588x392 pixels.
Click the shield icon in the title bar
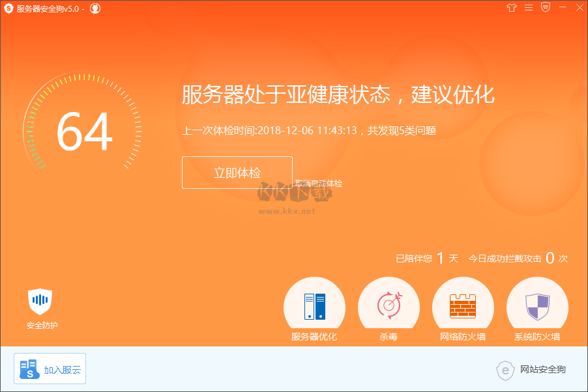coord(544,8)
